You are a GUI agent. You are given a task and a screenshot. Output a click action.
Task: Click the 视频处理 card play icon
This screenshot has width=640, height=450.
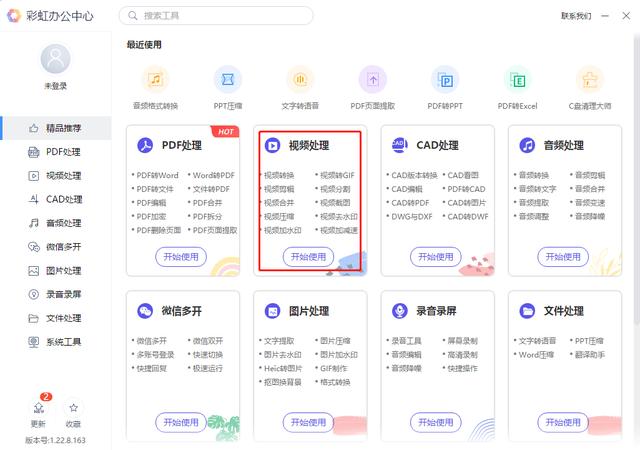272,145
